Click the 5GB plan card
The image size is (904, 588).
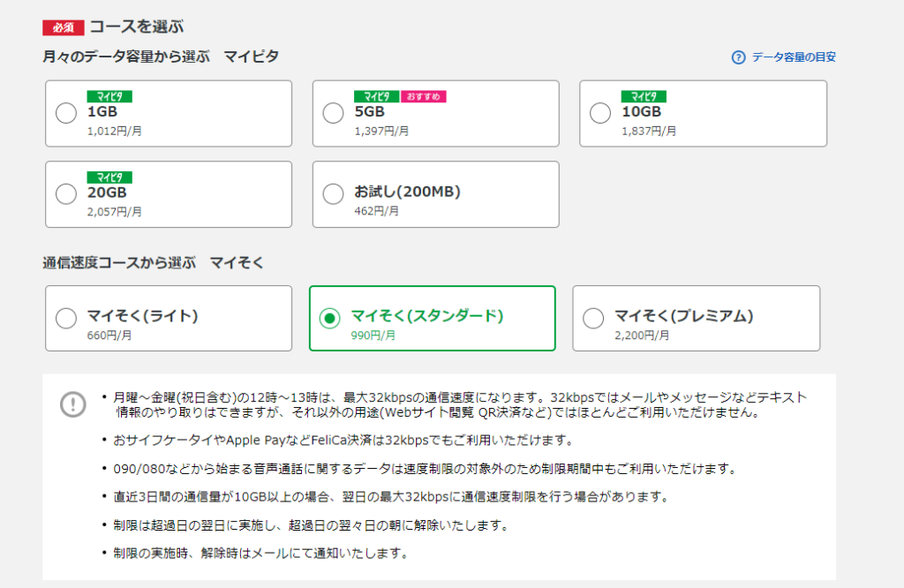[x=435, y=113]
